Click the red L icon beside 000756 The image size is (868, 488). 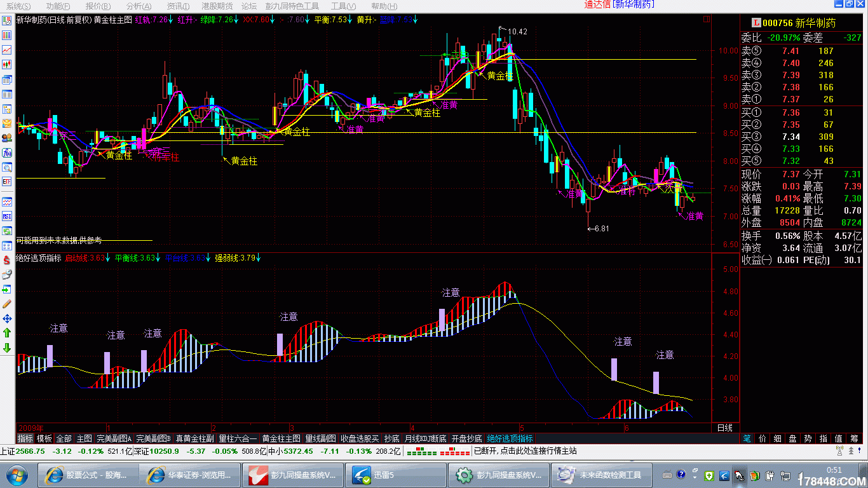tap(756, 23)
